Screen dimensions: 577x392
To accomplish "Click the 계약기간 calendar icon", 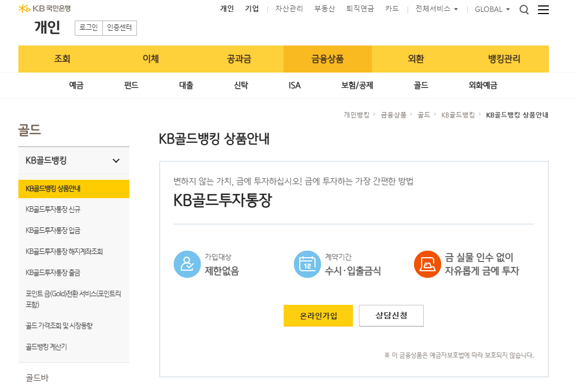I will pyautogui.click(x=307, y=264).
